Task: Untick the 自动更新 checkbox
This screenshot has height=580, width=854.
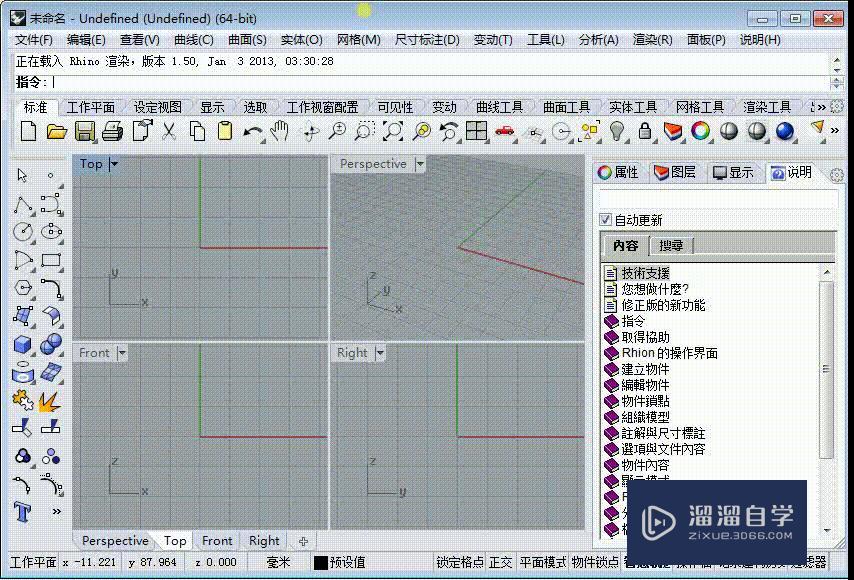Action: tap(605, 219)
